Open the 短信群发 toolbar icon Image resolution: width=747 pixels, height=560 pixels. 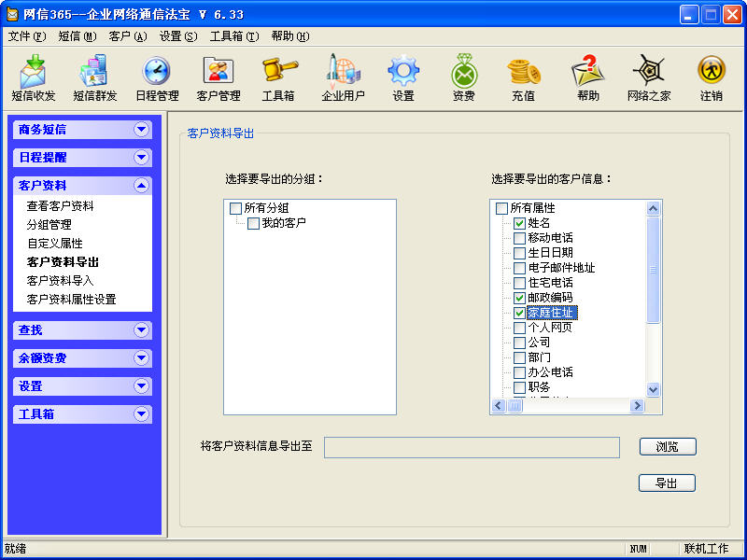94,78
